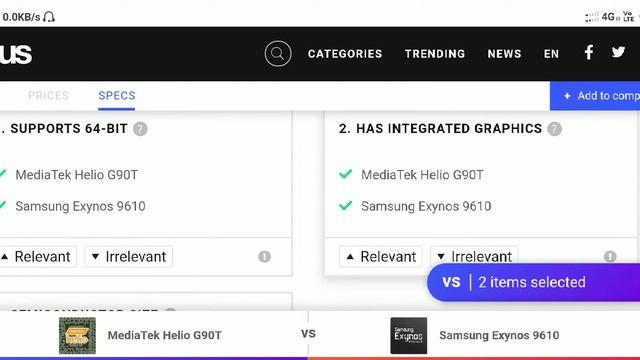This screenshot has width=640, height=360.
Task: Click checkmark beside G90T in Integrated Graphics
Action: [345, 174]
